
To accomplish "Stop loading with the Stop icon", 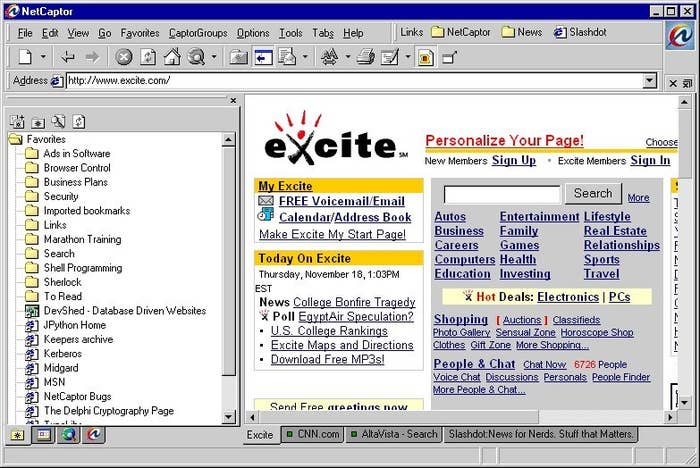I will pyautogui.click(x=124, y=57).
